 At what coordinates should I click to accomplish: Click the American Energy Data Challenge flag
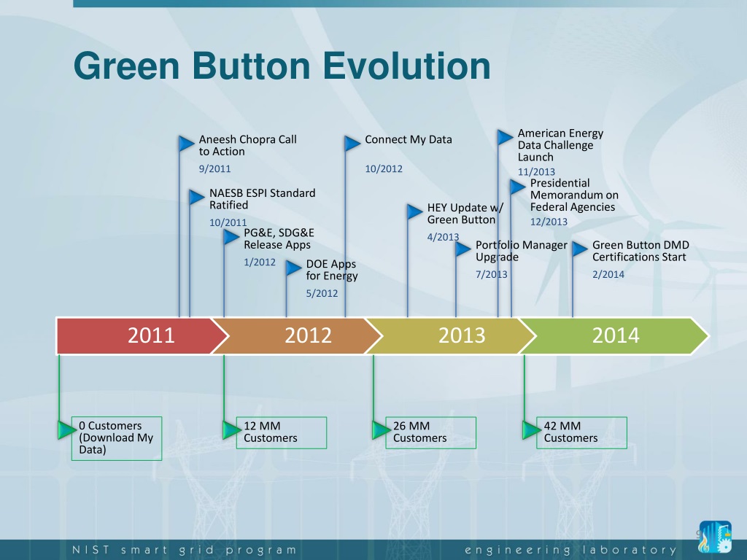(x=506, y=137)
